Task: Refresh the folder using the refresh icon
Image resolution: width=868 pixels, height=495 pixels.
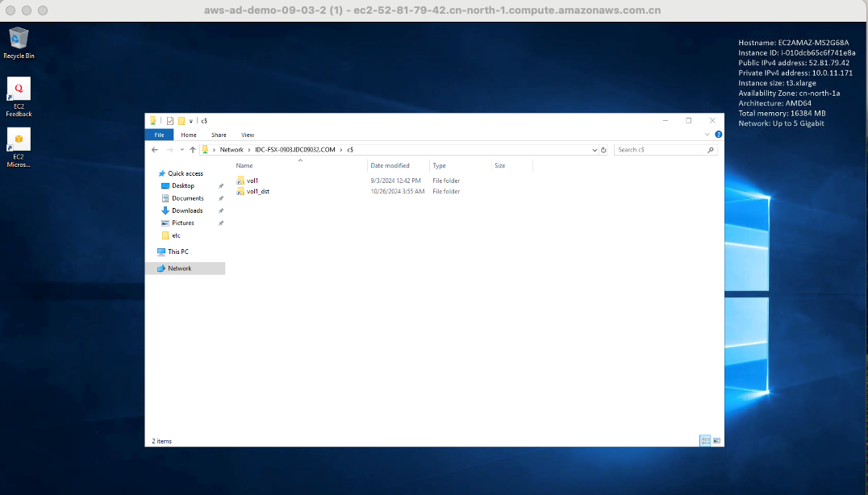Action: [x=604, y=148]
